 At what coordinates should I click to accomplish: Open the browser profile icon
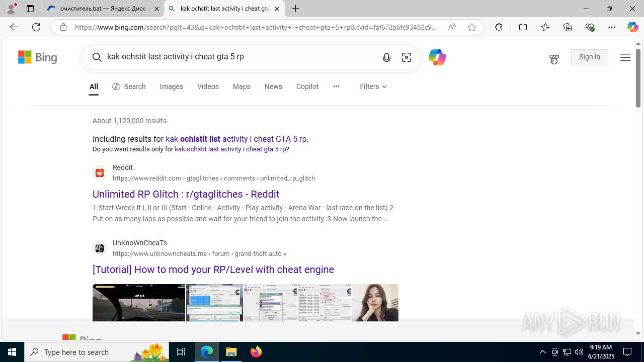[x=11, y=9]
